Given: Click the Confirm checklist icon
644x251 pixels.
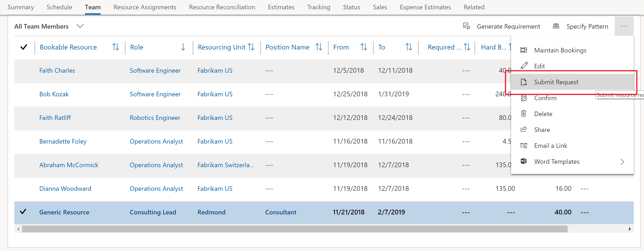Looking at the screenshot, I should [x=524, y=98].
